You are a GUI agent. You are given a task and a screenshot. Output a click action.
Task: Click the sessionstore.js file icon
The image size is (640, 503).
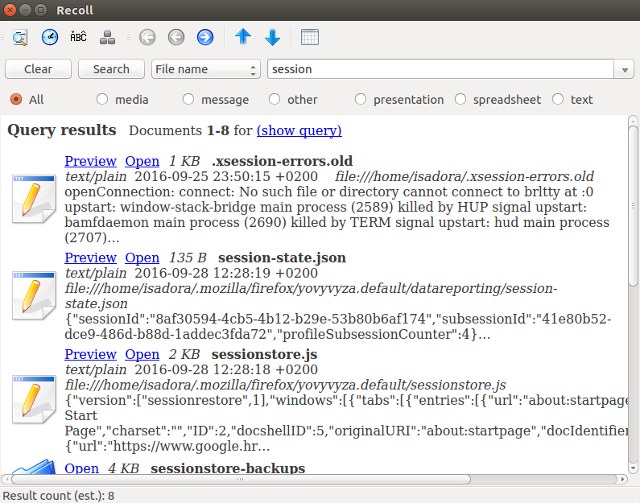pyautogui.click(x=33, y=399)
